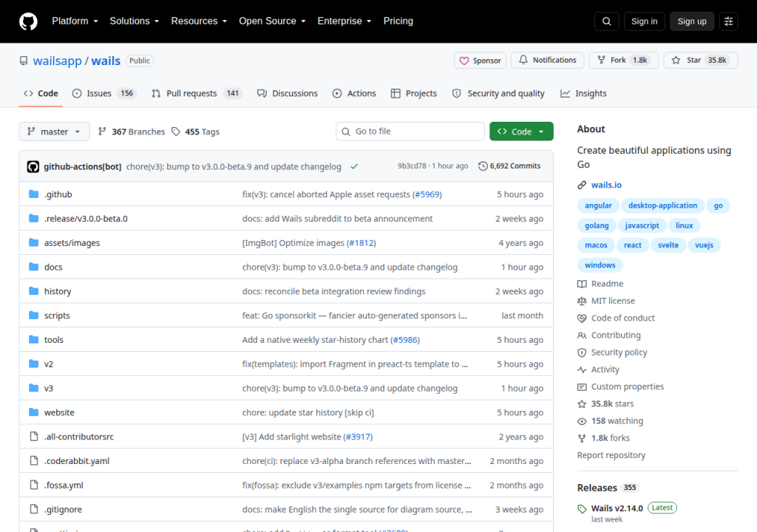Click the Sponsor heart button
The width and height of the screenshot is (757, 532).
480,61
